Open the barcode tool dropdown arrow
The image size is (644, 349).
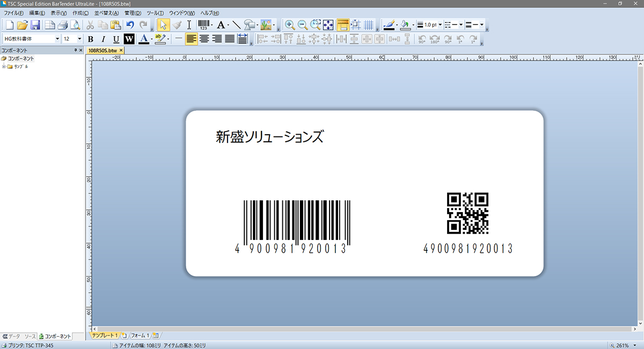click(x=212, y=25)
